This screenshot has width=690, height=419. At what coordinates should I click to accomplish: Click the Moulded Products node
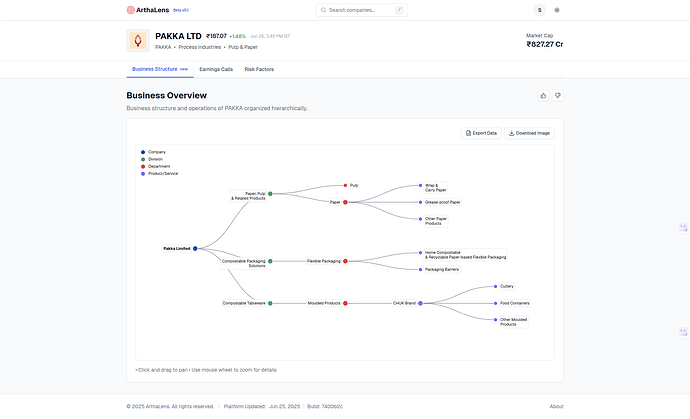(x=345, y=303)
